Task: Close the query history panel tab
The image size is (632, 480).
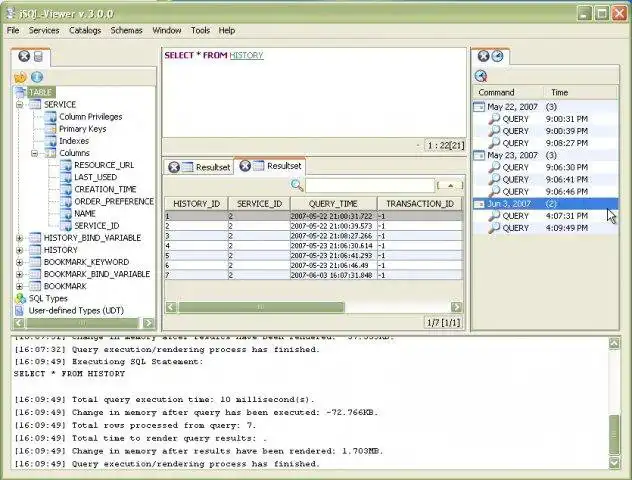Action: coord(483,57)
